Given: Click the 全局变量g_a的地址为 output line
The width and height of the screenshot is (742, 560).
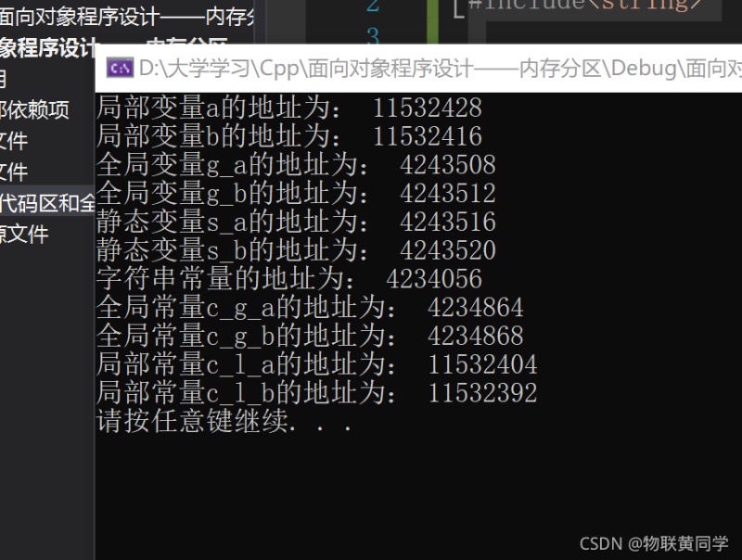Looking at the screenshot, I should [296, 165].
